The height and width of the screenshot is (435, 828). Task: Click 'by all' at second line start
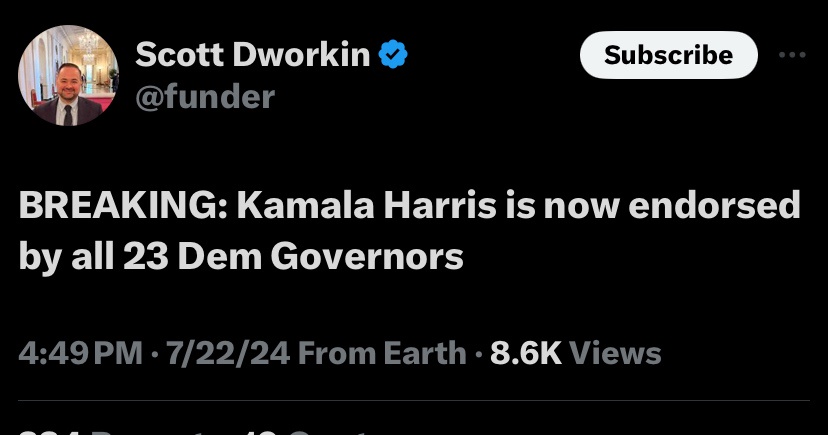(67, 258)
